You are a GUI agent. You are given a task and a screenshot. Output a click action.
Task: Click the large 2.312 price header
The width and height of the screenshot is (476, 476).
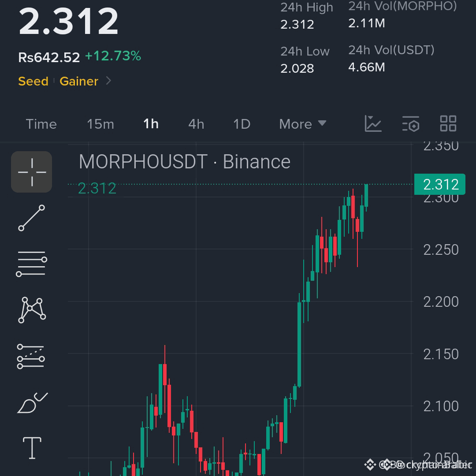point(68,21)
